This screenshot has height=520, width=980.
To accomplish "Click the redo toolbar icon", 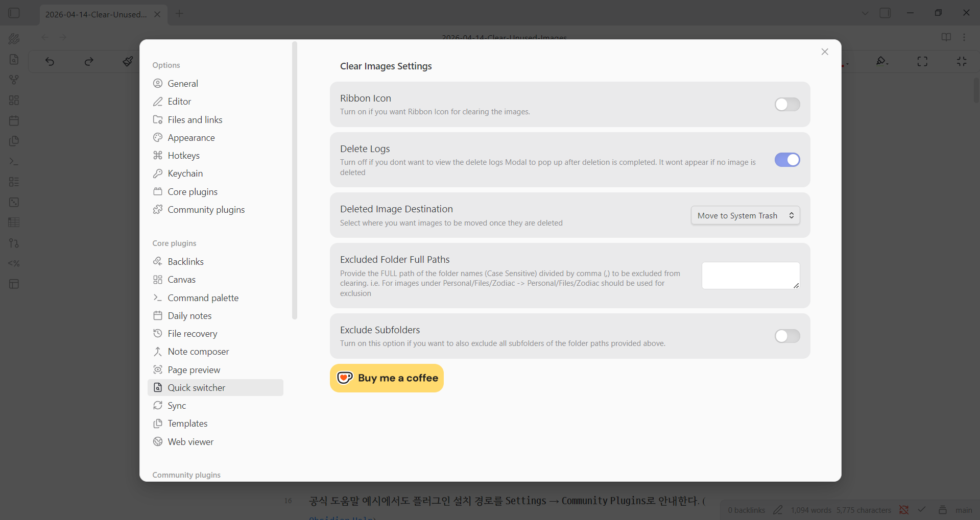I will pos(89,62).
